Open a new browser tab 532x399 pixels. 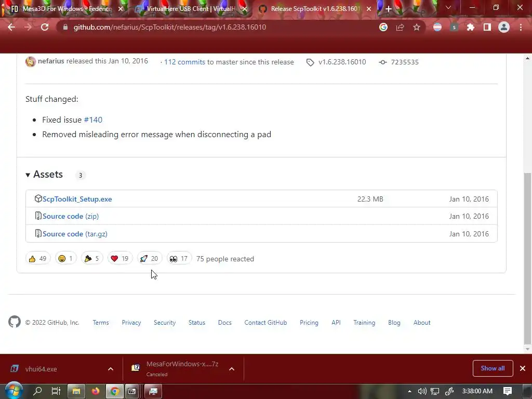(389, 9)
